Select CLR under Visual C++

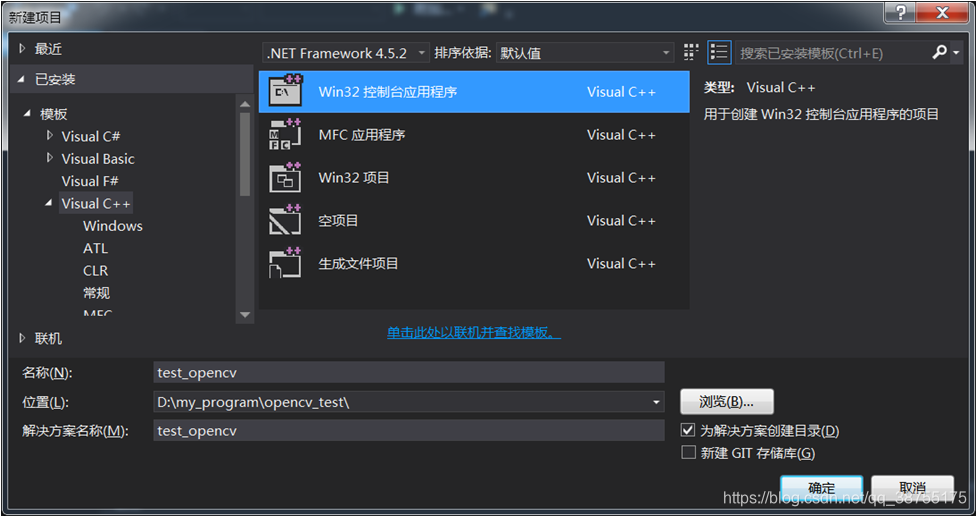[95, 271]
